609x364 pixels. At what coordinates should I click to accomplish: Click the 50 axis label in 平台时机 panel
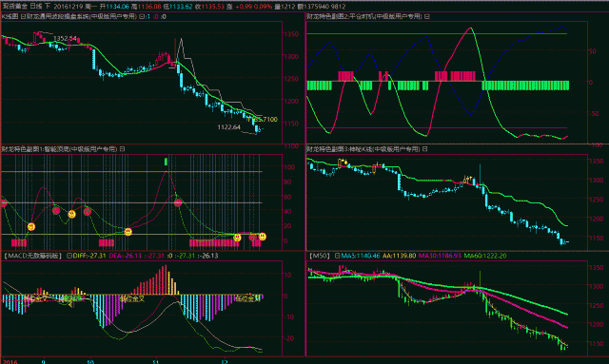592,51
